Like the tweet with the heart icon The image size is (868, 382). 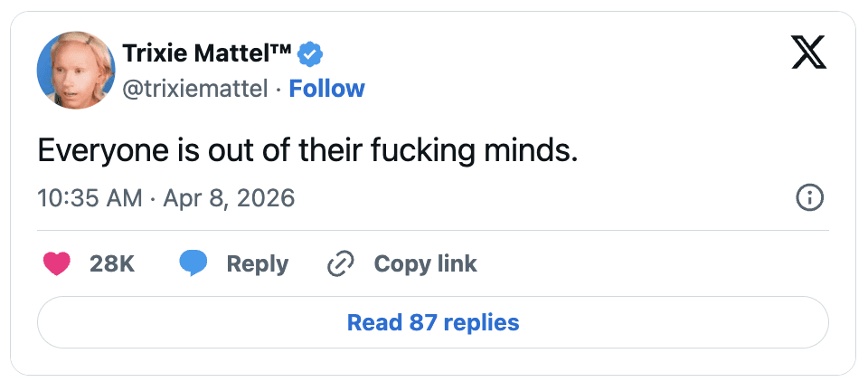tap(57, 263)
